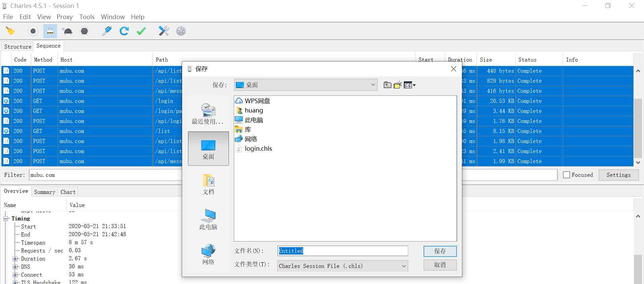Open the 保存 location dropdown showing 桌面
This screenshot has width=644, height=284.
click(306, 85)
